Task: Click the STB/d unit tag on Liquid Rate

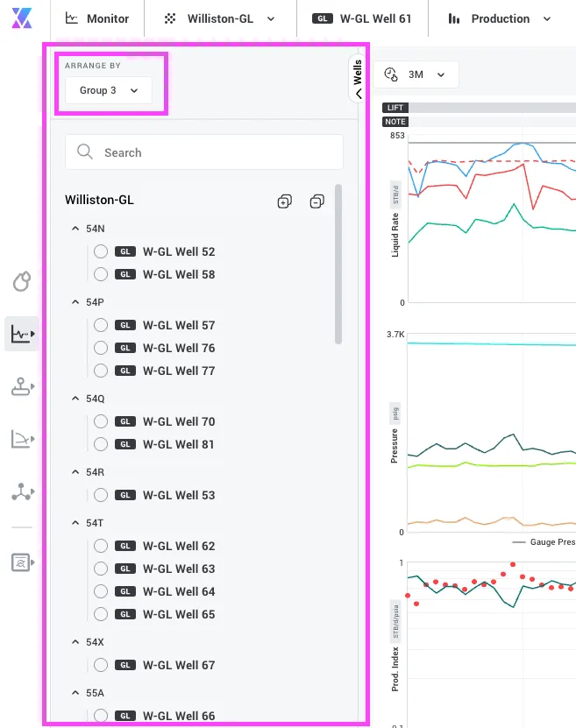Action: tap(395, 194)
